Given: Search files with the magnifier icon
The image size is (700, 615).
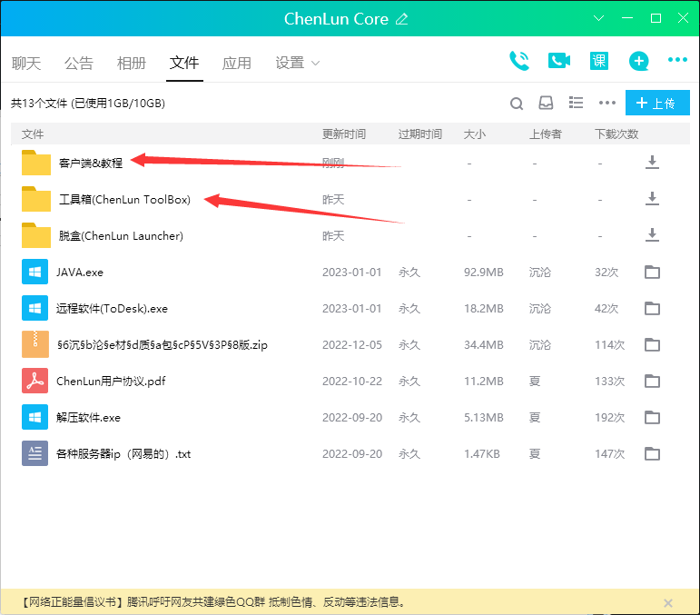Looking at the screenshot, I should pyautogui.click(x=517, y=104).
